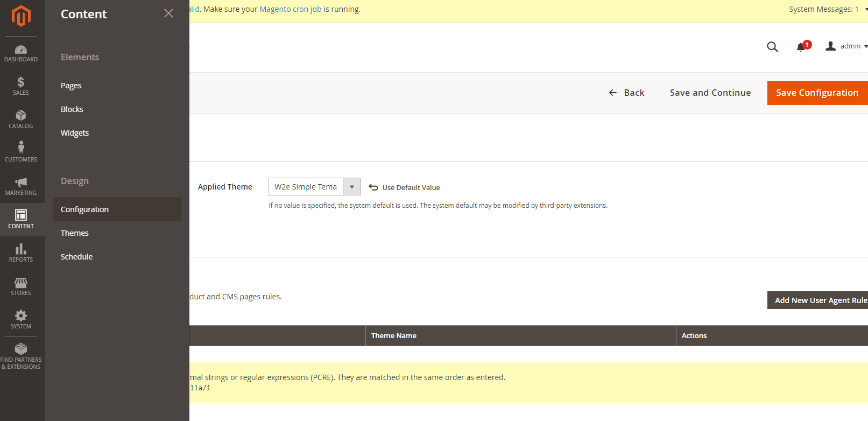Open the Widgets menu item

coord(75,133)
